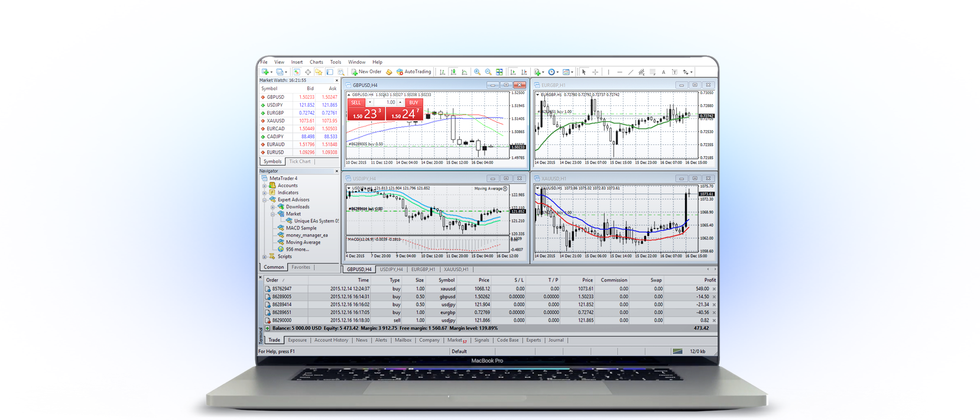This screenshot has height=420, width=980.
Task: Open the Tools menu
Action: tap(336, 62)
